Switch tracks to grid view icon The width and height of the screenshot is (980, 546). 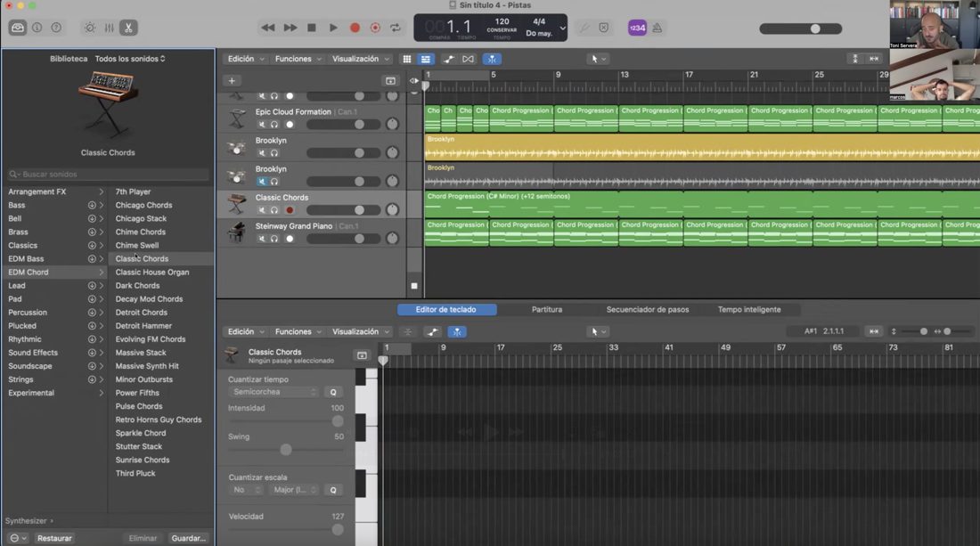tap(407, 59)
